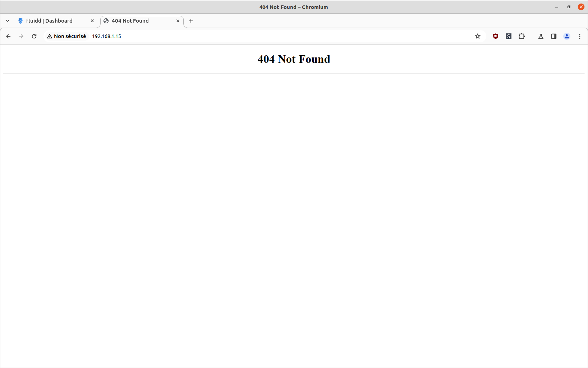This screenshot has width=588, height=368.
Task: Open the tab search dropdown arrow
Action: pos(8,21)
